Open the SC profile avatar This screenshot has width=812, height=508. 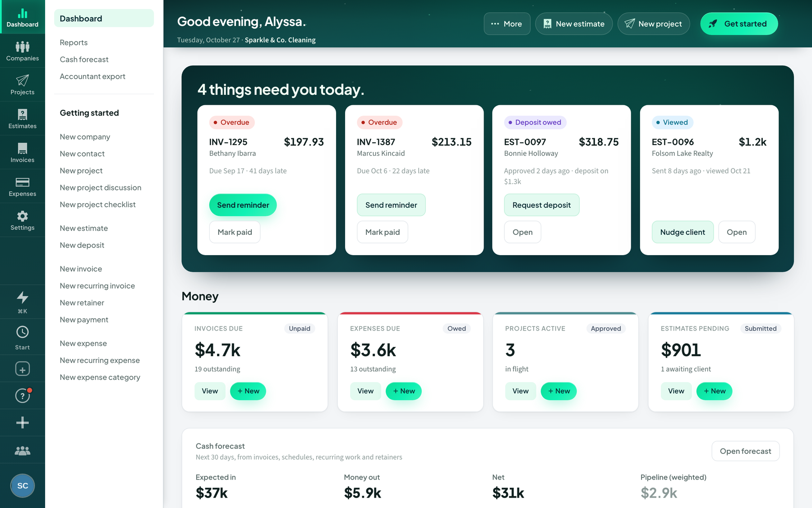pos(23,486)
